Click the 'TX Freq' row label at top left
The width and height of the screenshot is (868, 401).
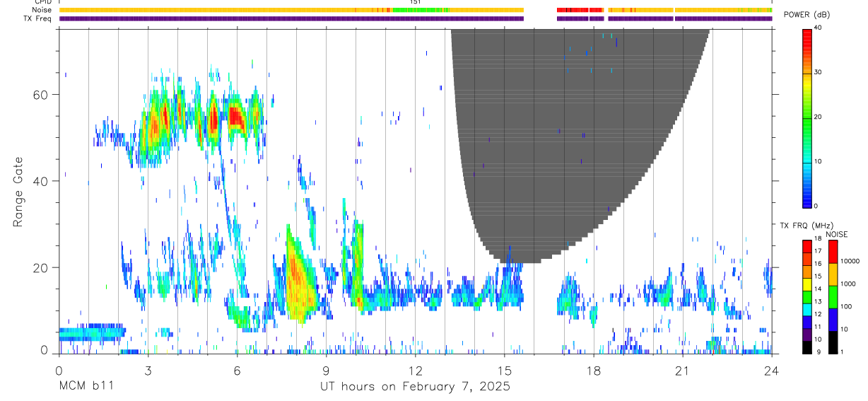(39, 18)
